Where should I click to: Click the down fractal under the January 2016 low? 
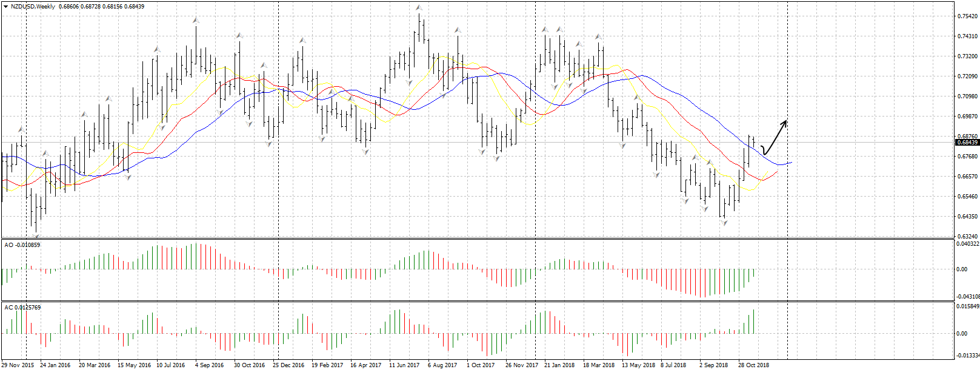pos(36,236)
